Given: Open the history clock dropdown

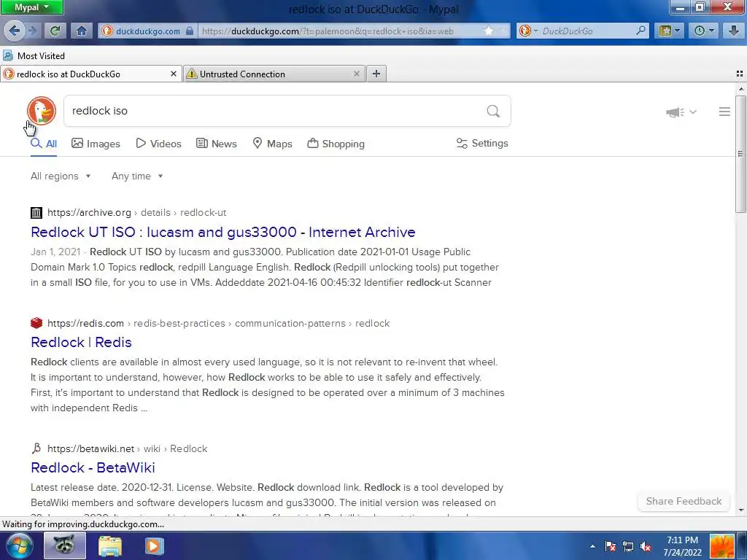Looking at the screenshot, I should (704, 31).
